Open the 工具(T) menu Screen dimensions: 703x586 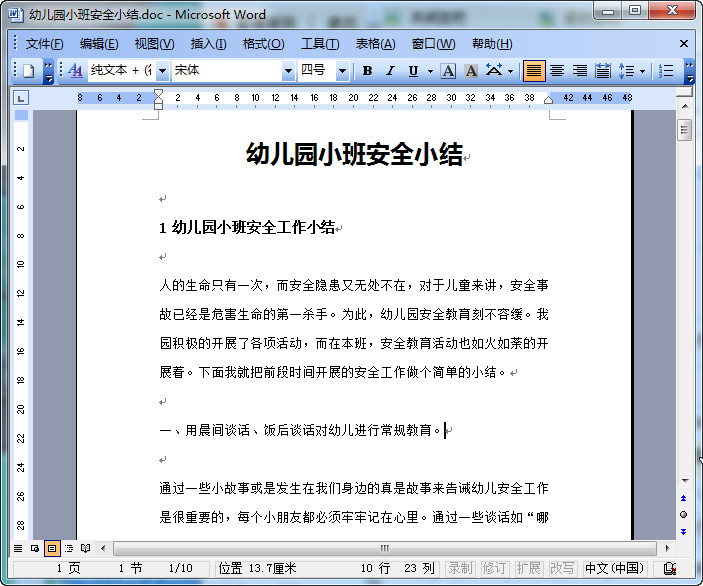coord(320,44)
